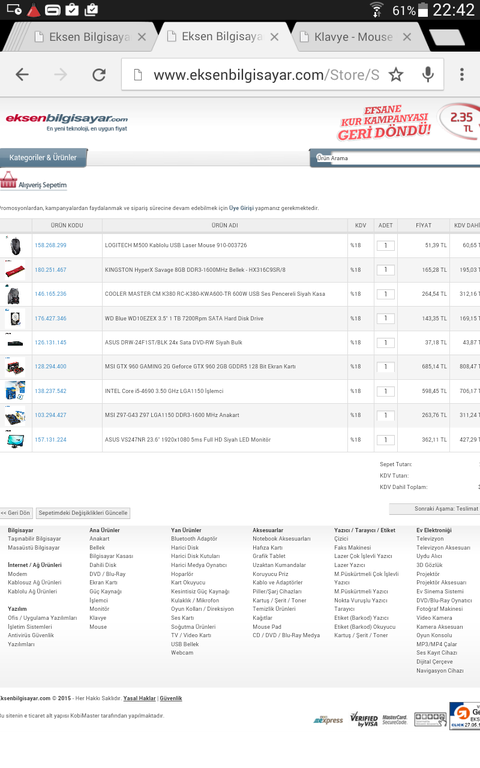Open the ASUS DVD-RW drive thumbnail

15,342
